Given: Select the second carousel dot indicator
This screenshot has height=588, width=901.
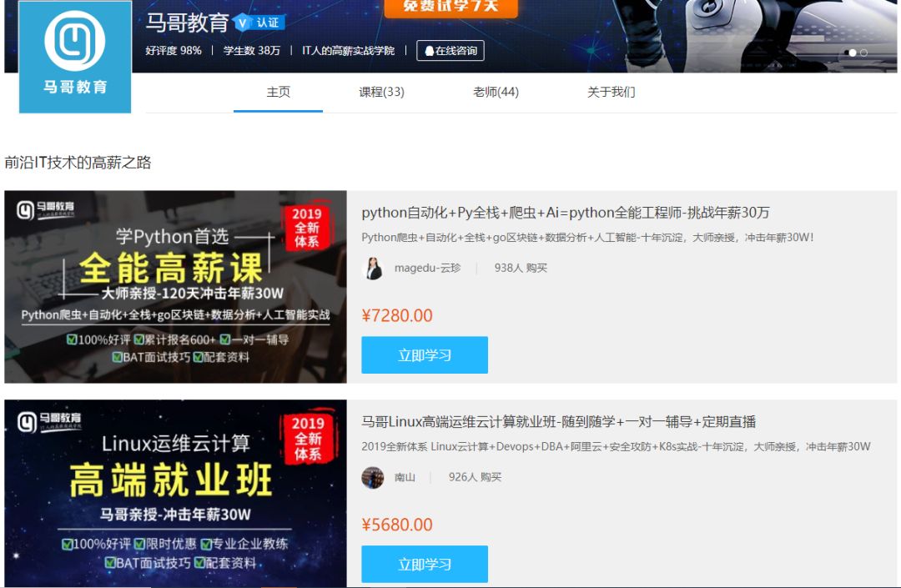Looking at the screenshot, I should coord(863,53).
